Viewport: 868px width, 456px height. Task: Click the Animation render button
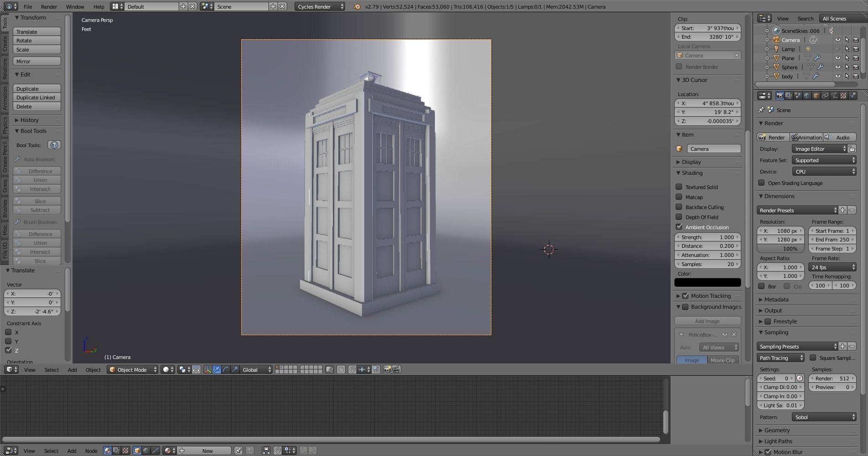coord(806,137)
